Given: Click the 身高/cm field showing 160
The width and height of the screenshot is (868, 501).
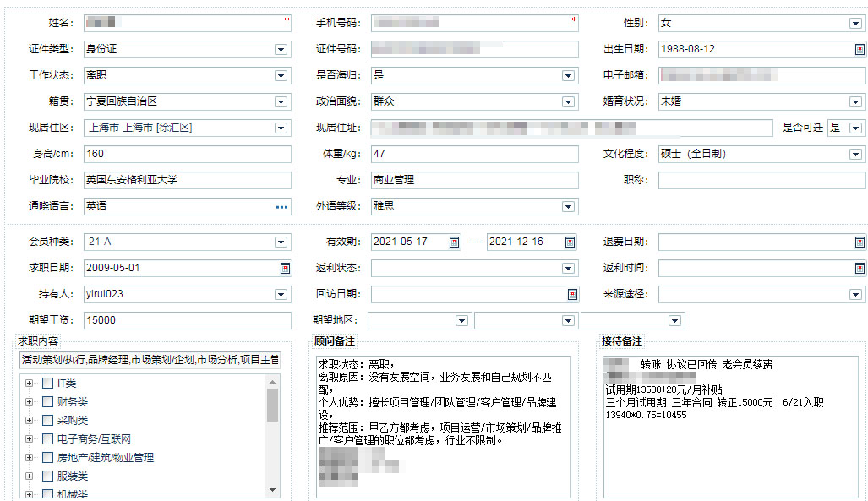Looking at the screenshot, I should 187,154.
